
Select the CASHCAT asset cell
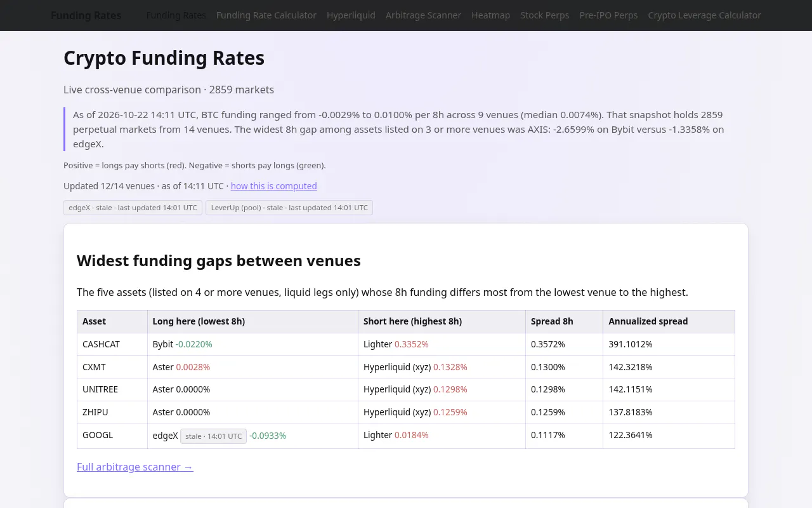[x=112, y=344]
